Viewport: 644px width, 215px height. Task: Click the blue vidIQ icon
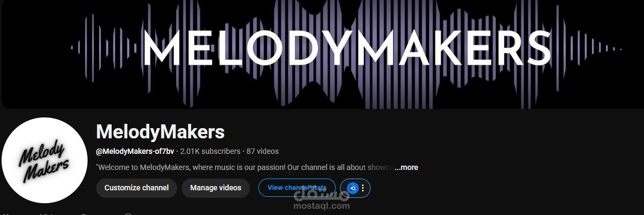(353, 188)
